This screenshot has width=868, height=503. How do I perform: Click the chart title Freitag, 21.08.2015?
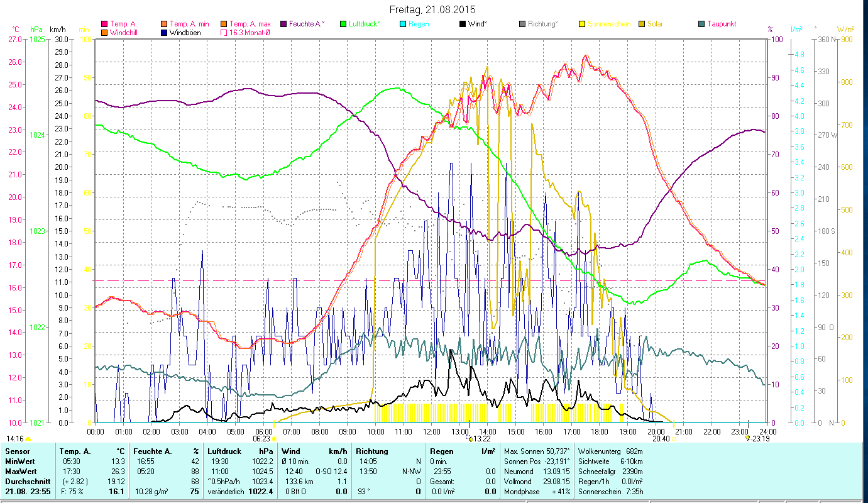[x=432, y=10]
